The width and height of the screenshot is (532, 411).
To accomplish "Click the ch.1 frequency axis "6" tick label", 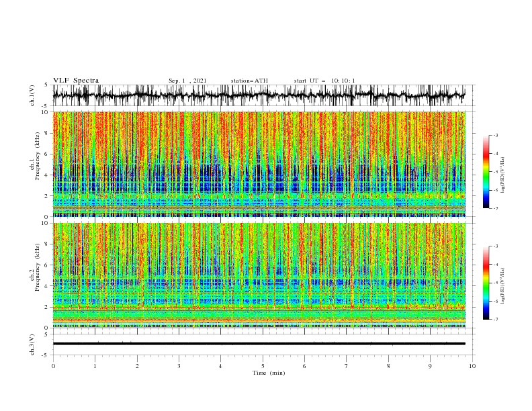I will click(x=48, y=154).
